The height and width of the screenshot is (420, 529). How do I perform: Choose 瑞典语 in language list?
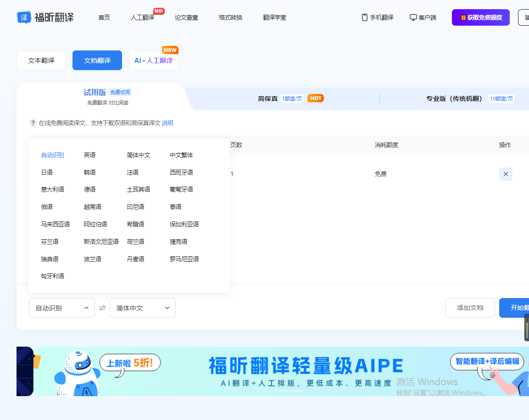click(x=50, y=259)
